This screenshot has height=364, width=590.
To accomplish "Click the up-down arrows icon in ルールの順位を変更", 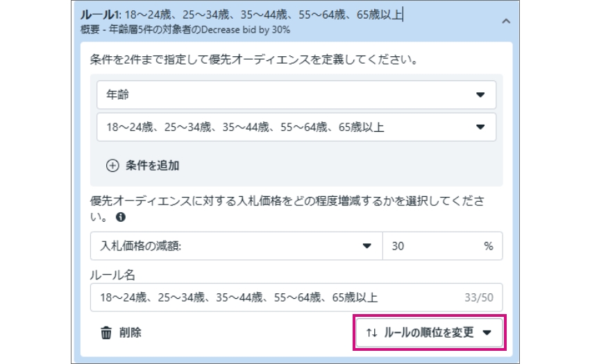I will tap(371, 333).
